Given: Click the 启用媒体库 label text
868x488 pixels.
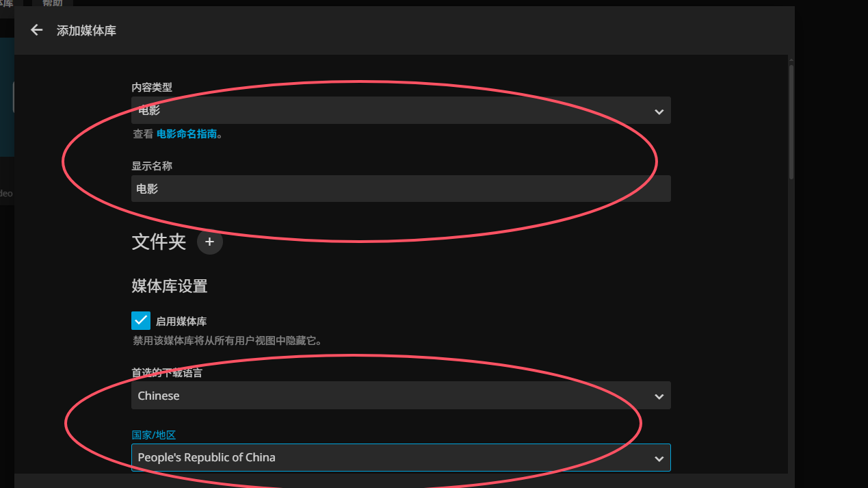Looking at the screenshot, I should click(x=181, y=321).
